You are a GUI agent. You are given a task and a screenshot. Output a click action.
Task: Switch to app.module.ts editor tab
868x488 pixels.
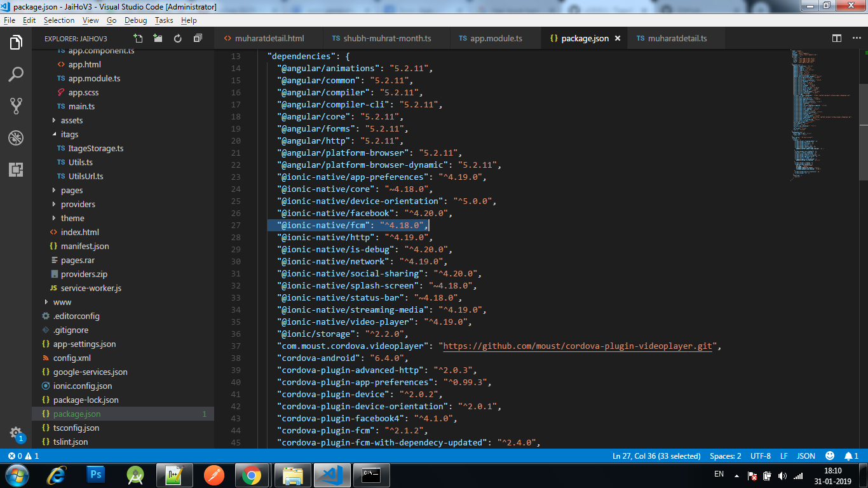[496, 38]
